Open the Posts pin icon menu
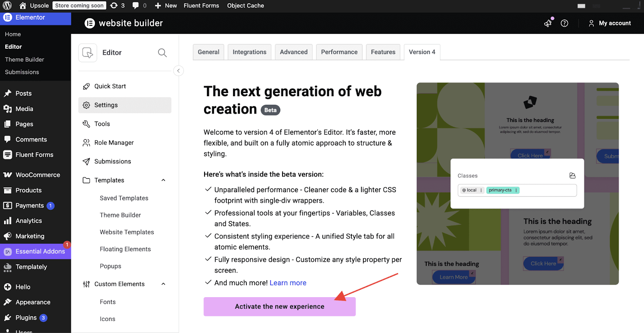This screenshot has height=333, width=644. pyautogui.click(x=8, y=93)
